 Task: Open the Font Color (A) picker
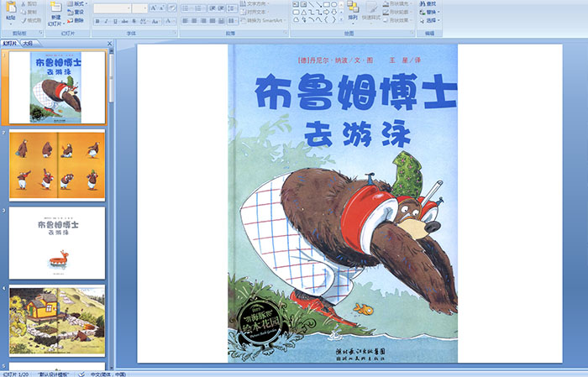(x=169, y=21)
